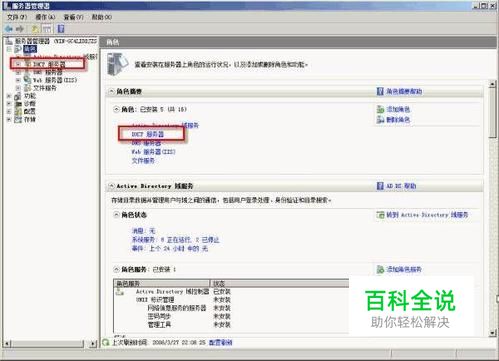Click the show/hide console tree toolbar icon

(47, 29)
